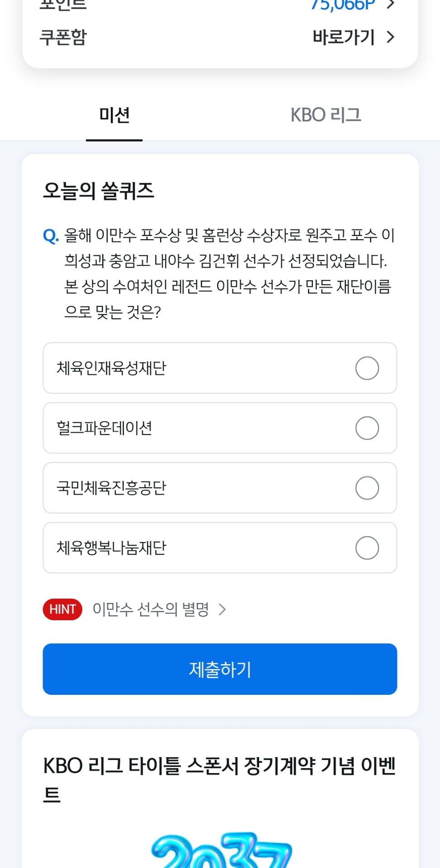Viewport: 440px width, 868px height.
Task: Tap the quiz question text about 이만수
Action: [228, 273]
